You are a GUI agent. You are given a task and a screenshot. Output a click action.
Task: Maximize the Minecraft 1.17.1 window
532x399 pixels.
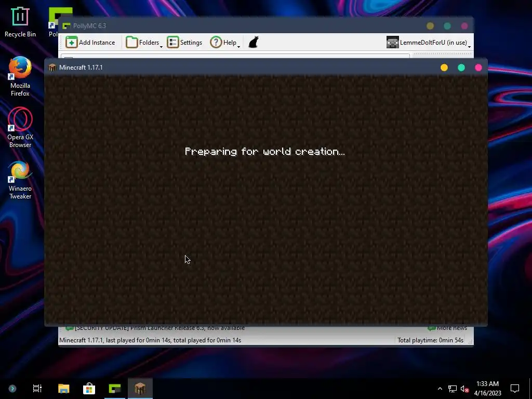tap(461, 68)
